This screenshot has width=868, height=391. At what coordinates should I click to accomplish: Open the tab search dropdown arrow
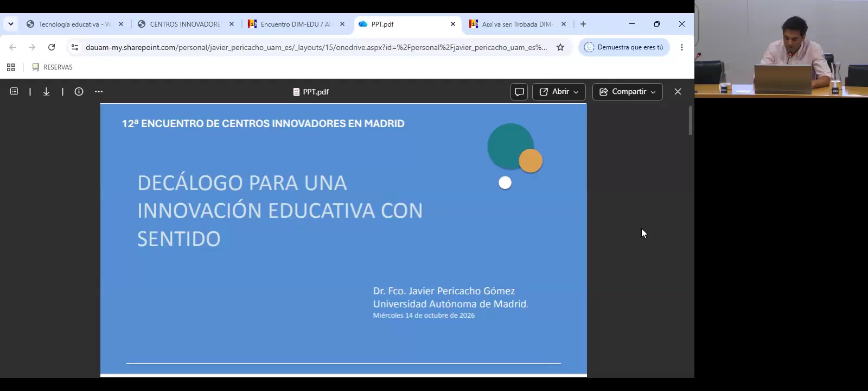(11, 24)
